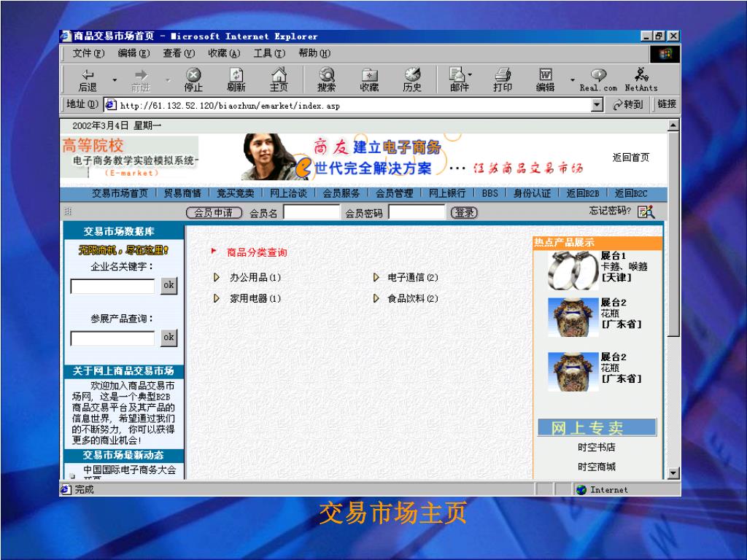Screen dimensions: 747x560
Task: Open the 帮助(H) menu
Action: point(314,53)
